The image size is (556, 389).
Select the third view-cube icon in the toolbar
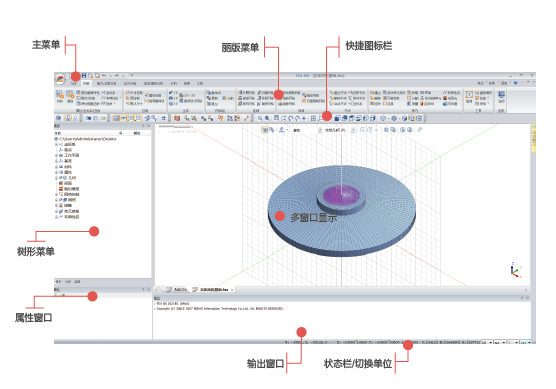[351, 118]
